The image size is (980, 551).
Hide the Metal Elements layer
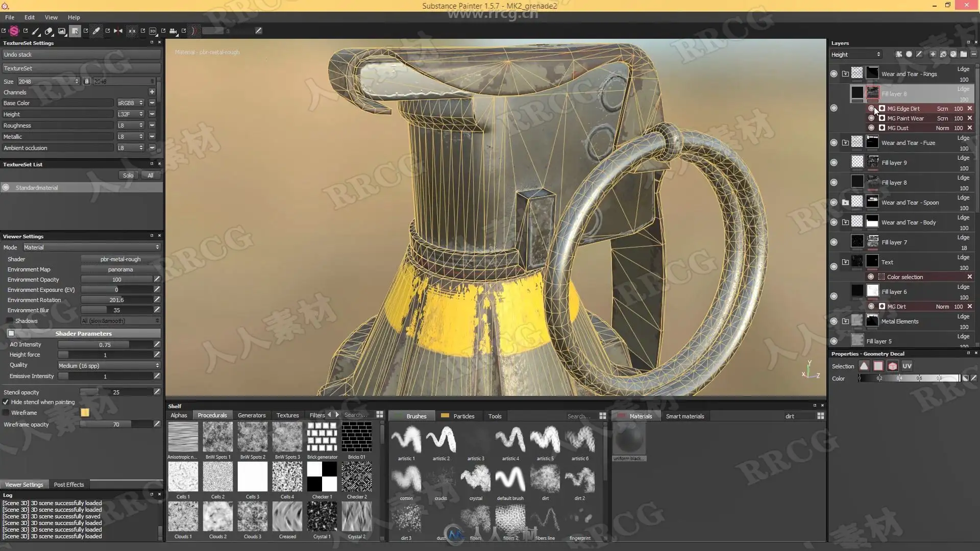pyautogui.click(x=834, y=321)
